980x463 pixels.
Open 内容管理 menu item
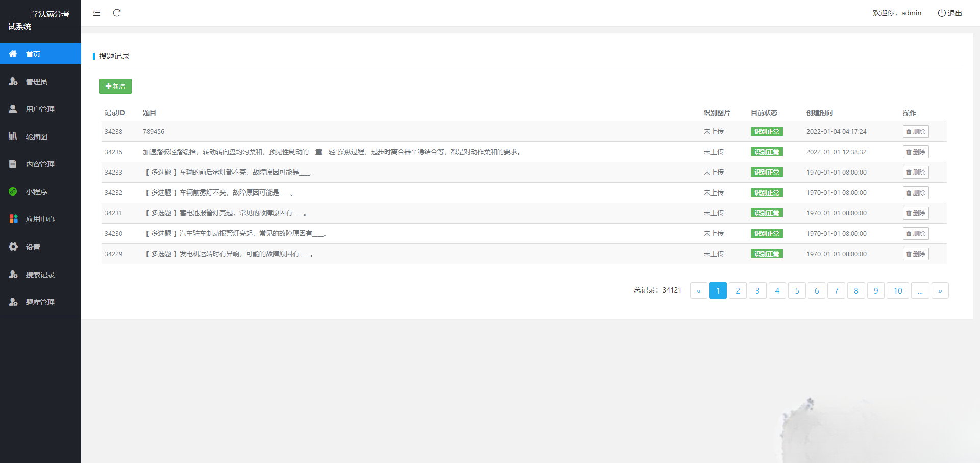click(40, 164)
